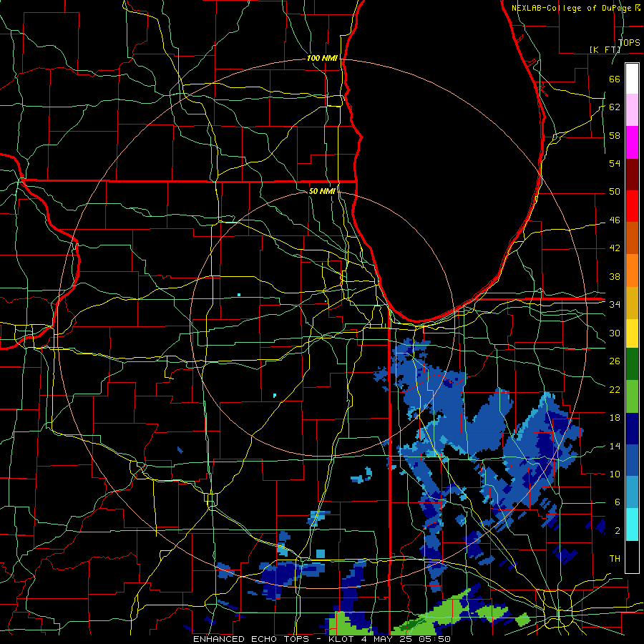Click the legend value '66'
Screen dimensions: 644x644
click(615, 79)
